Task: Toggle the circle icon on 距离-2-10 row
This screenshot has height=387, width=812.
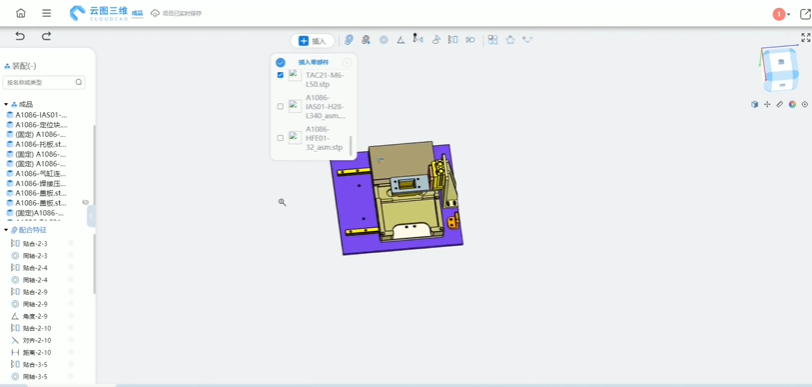Action: 71,352
